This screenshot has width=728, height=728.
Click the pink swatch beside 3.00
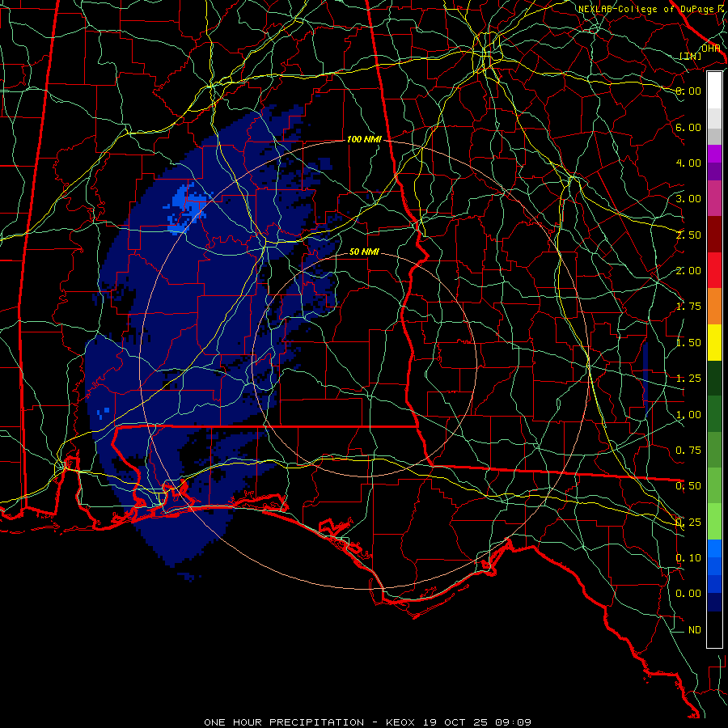tap(714, 198)
